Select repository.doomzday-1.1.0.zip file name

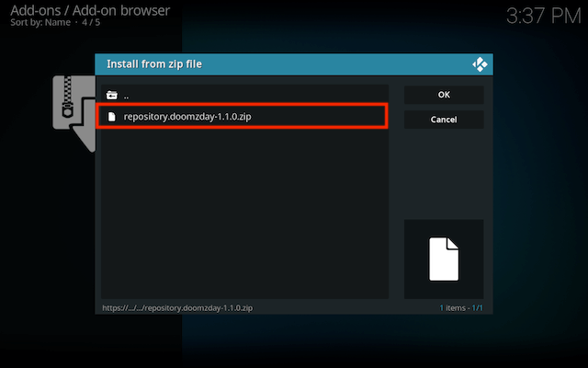pos(187,117)
